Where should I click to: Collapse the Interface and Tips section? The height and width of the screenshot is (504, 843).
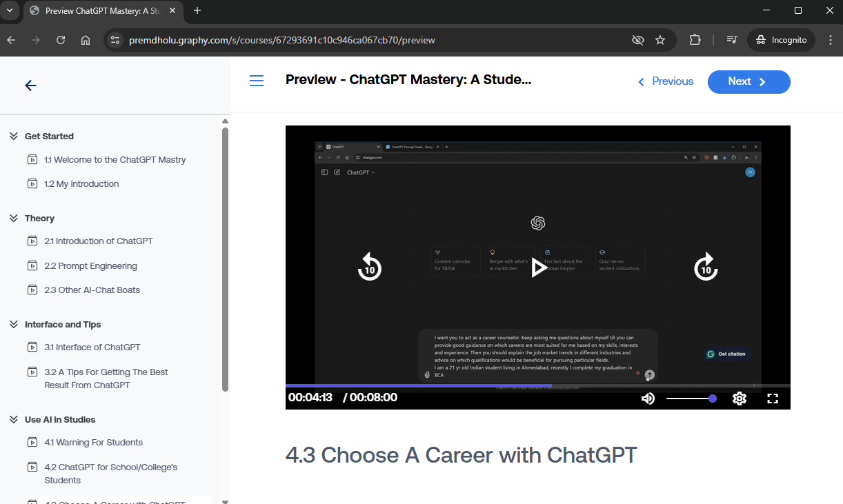pyautogui.click(x=14, y=325)
